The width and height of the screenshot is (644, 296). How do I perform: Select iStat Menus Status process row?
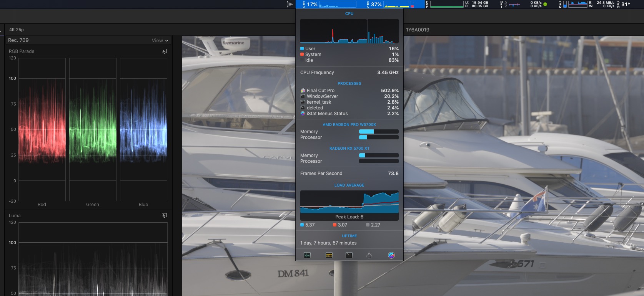click(349, 114)
